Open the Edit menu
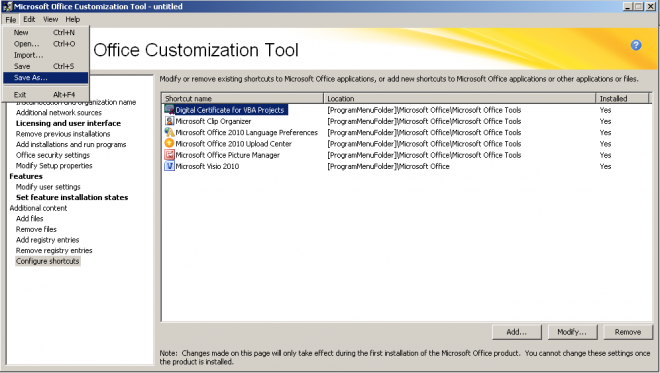660x373 pixels. pos(29,19)
